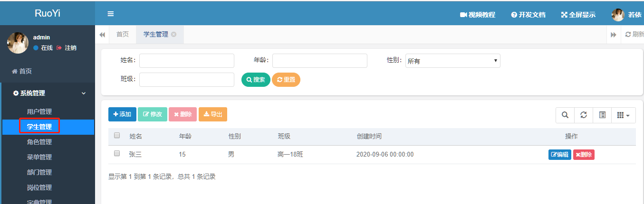Click the blue 添加 add button
Image resolution: width=644 pixels, height=204 pixels.
[x=122, y=114]
